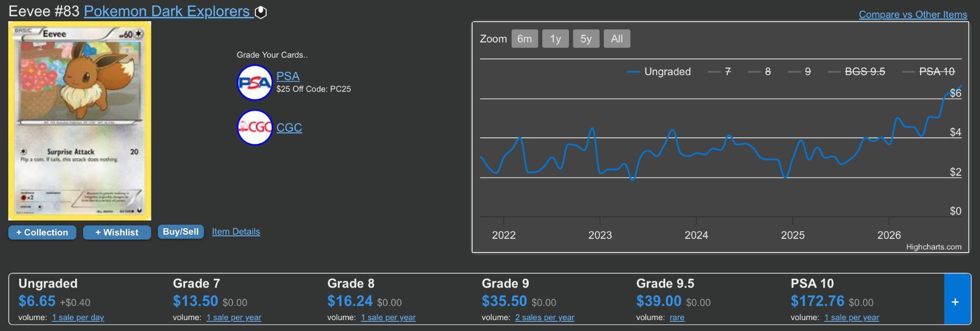This screenshot has height=331, width=980.
Task: Open the Grade 7 '1 sale per year' link
Action: pos(234,317)
